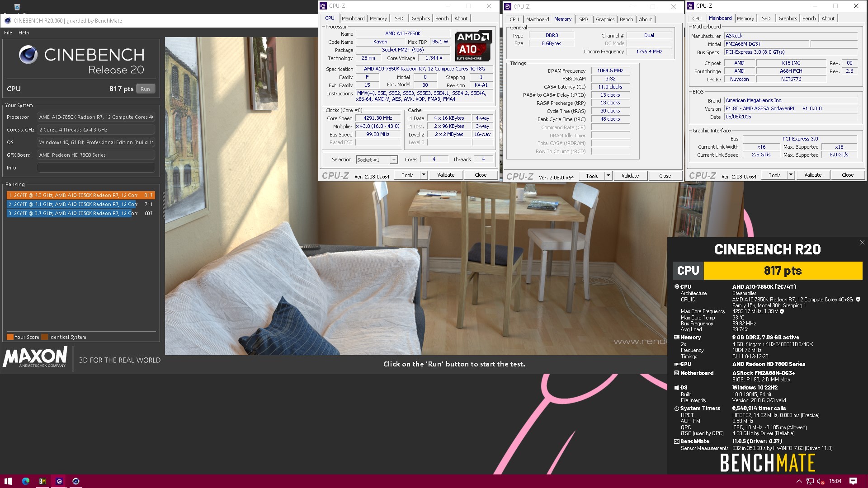Switch to Cinebench via its taskbar icon

coord(76,481)
